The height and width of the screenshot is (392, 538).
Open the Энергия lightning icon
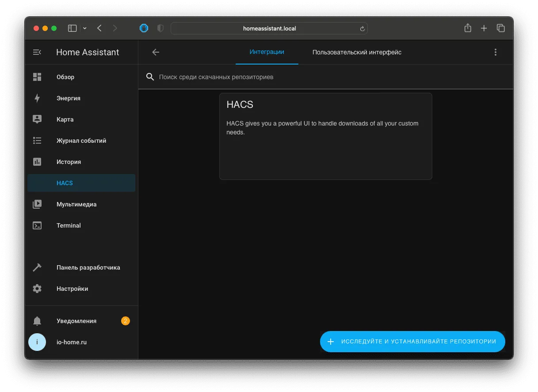click(37, 98)
